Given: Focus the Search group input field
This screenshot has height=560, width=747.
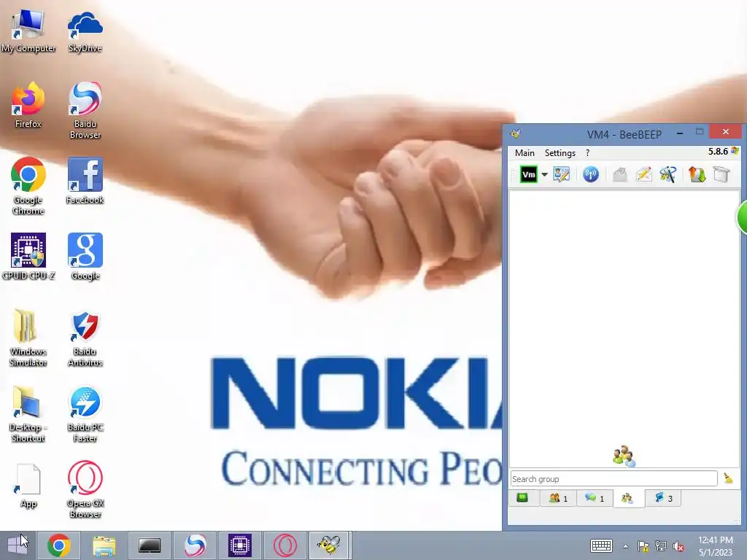Looking at the screenshot, I should 614,478.
